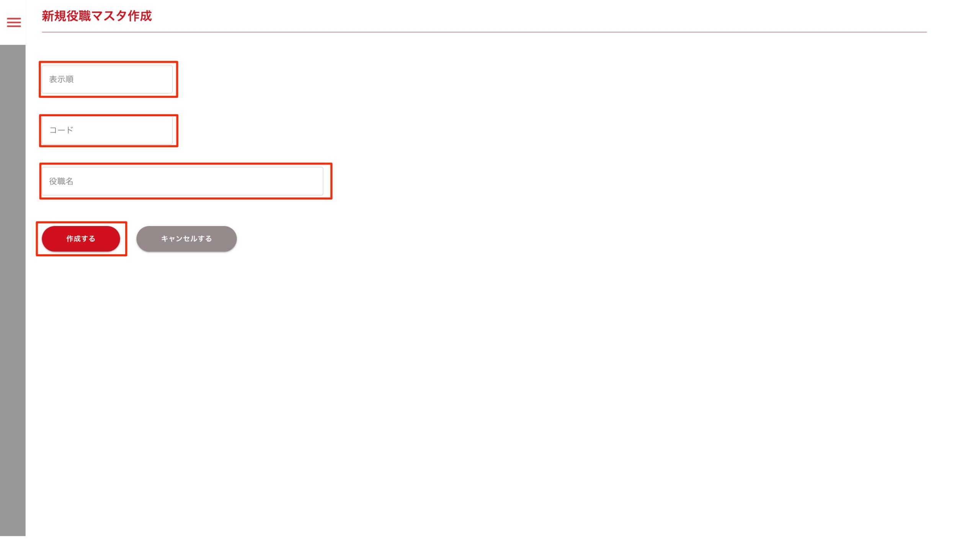Viewport: 980px width, 550px height.
Task: Click the red divider line under the title
Action: 484,32
